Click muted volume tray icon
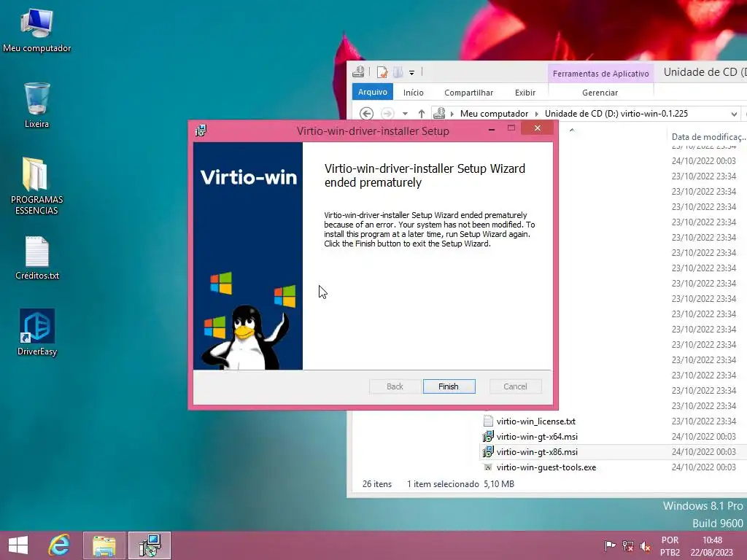The image size is (747, 560). (646, 545)
